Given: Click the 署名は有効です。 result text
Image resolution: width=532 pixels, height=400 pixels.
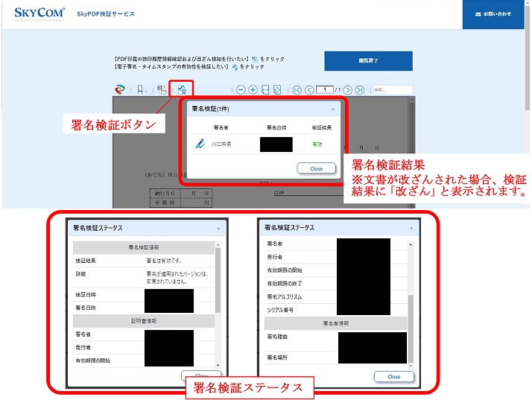Looking at the screenshot, I should pyautogui.click(x=165, y=261).
